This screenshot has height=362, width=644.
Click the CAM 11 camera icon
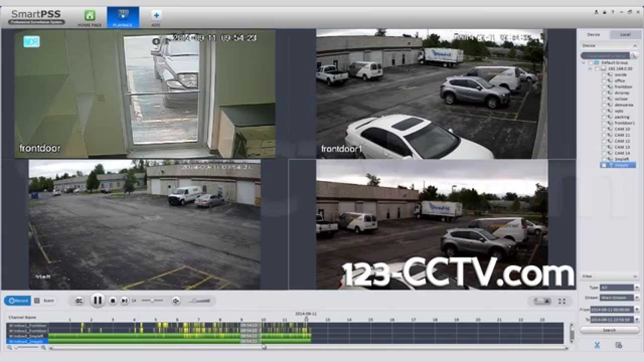click(610, 135)
